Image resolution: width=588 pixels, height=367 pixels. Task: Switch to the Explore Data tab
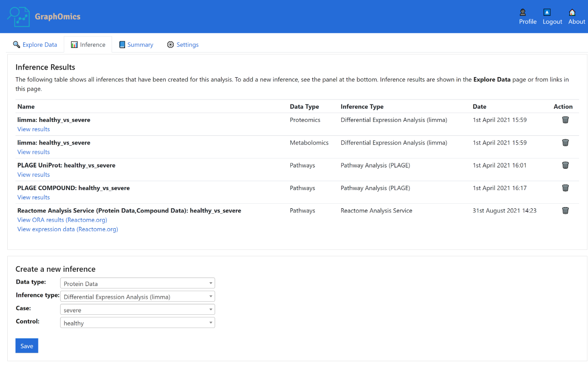click(x=35, y=45)
